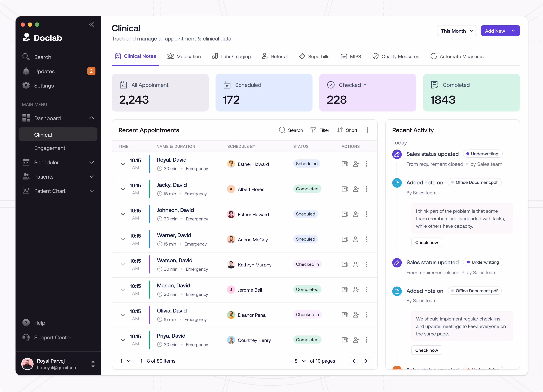Switch to the Superbills tab
This screenshot has height=392, width=543.
pyautogui.click(x=314, y=56)
